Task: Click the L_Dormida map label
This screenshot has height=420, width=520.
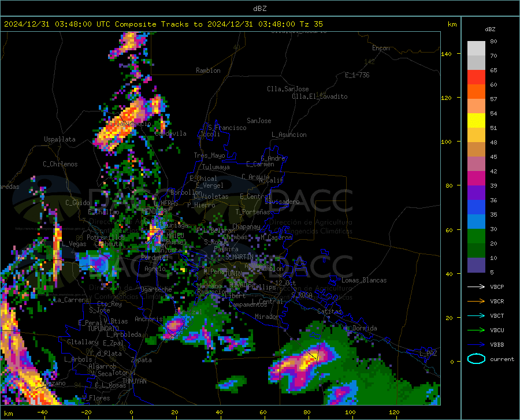Action: coord(361,328)
